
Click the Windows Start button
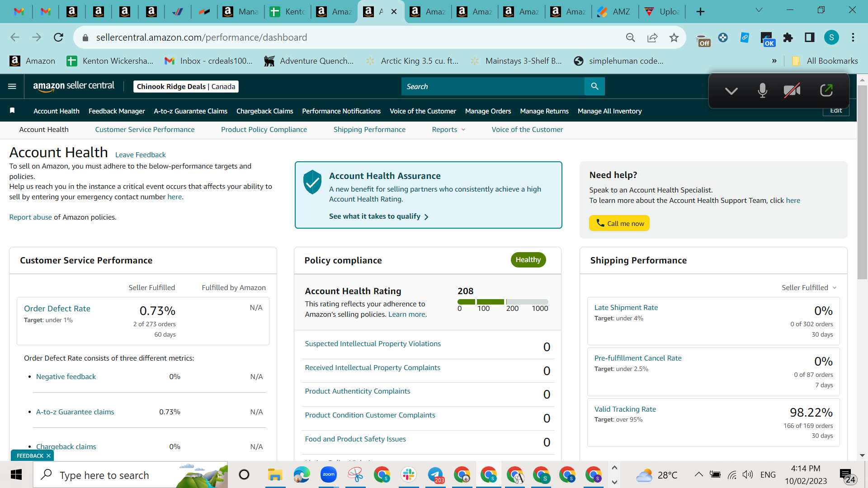pyautogui.click(x=16, y=475)
